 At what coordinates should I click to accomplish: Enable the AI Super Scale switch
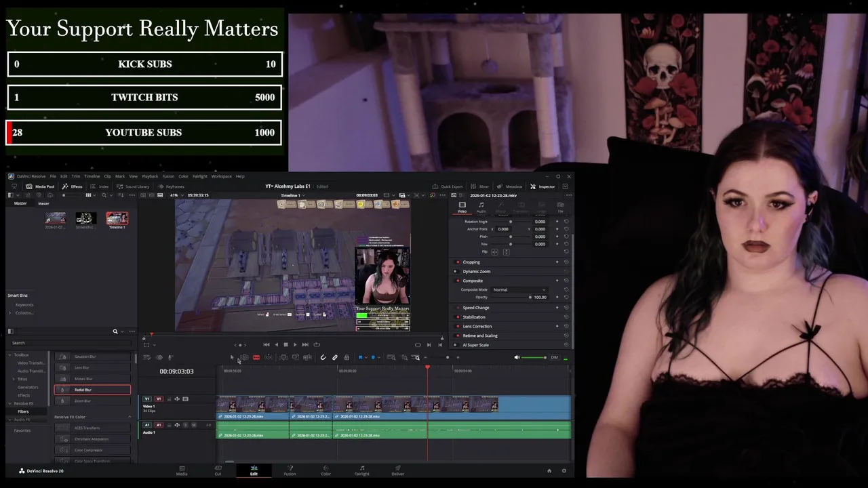pos(457,345)
